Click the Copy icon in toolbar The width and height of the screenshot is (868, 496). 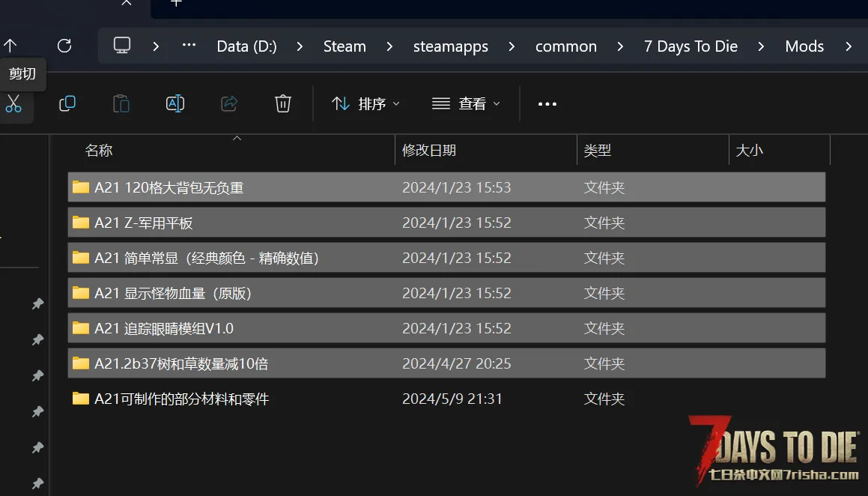point(67,104)
